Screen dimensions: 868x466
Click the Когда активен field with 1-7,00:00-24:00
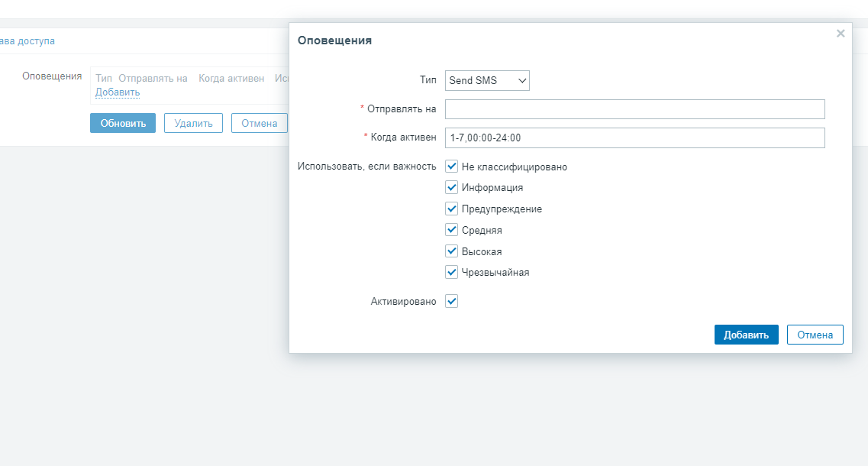click(634, 138)
